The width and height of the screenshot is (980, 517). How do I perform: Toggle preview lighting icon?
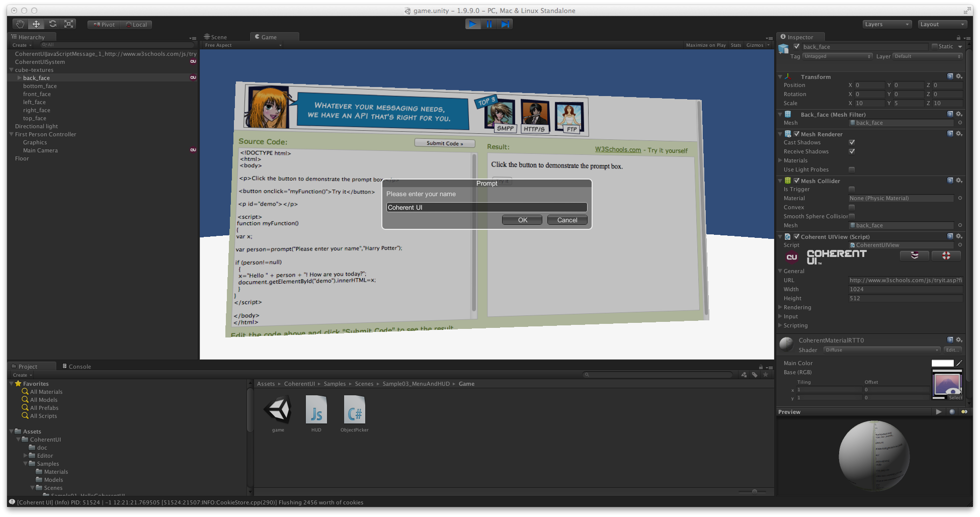[x=964, y=412]
